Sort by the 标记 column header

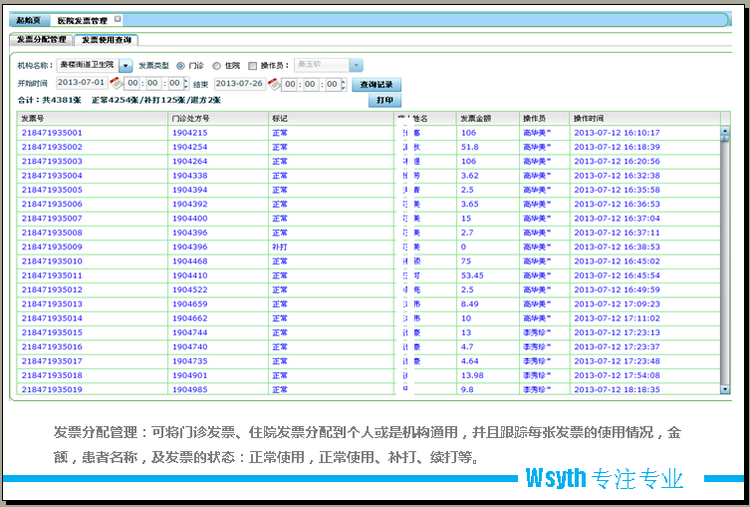pos(331,118)
